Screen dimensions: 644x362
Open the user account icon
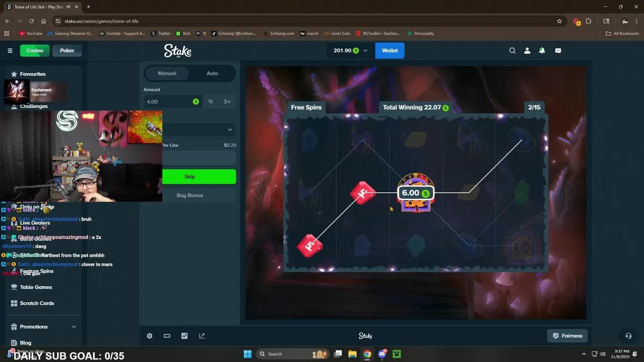pos(527,50)
